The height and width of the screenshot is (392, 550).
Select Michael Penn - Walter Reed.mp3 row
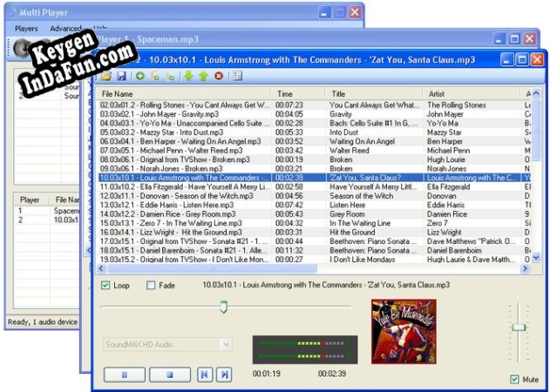(x=313, y=151)
